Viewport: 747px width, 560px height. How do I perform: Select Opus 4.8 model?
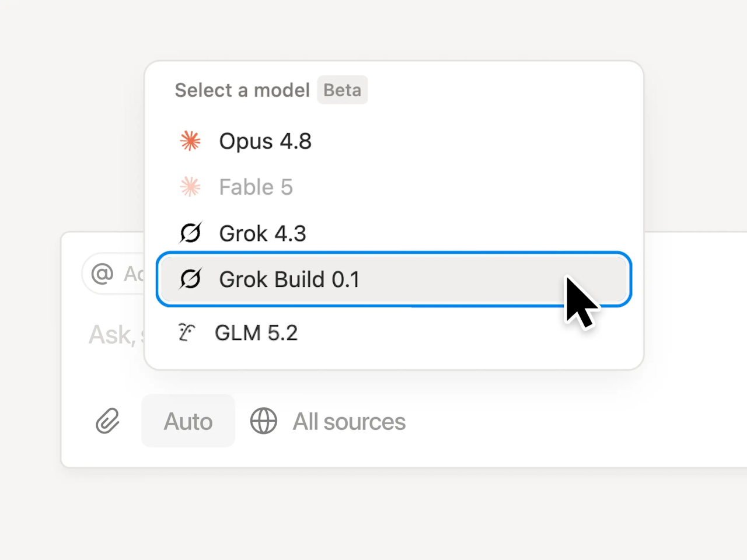click(394, 141)
